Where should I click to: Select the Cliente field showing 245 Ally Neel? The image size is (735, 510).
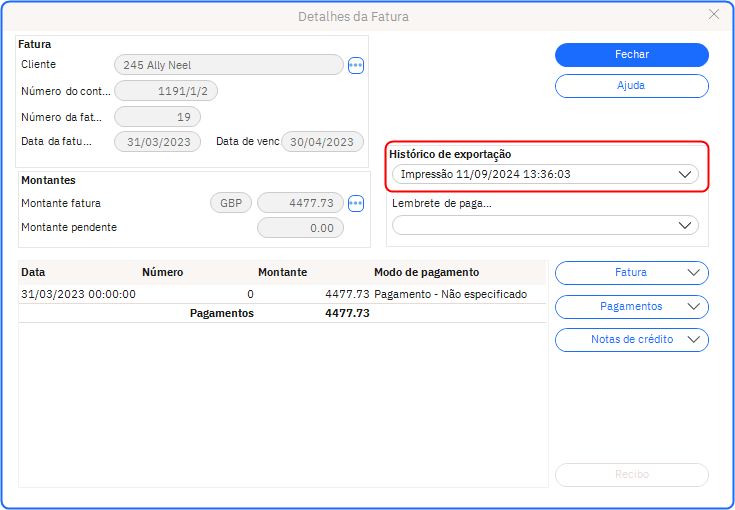[229, 65]
